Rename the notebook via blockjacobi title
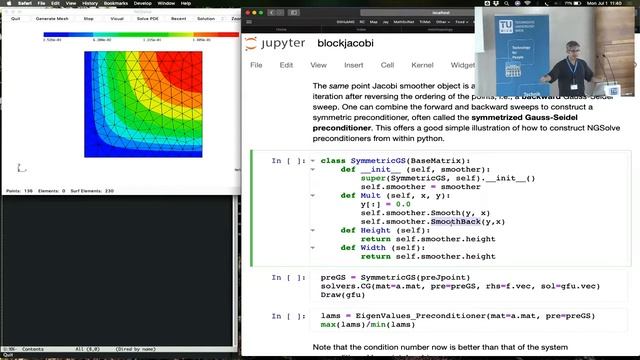The width and height of the screenshot is (640, 360). pyautogui.click(x=345, y=43)
